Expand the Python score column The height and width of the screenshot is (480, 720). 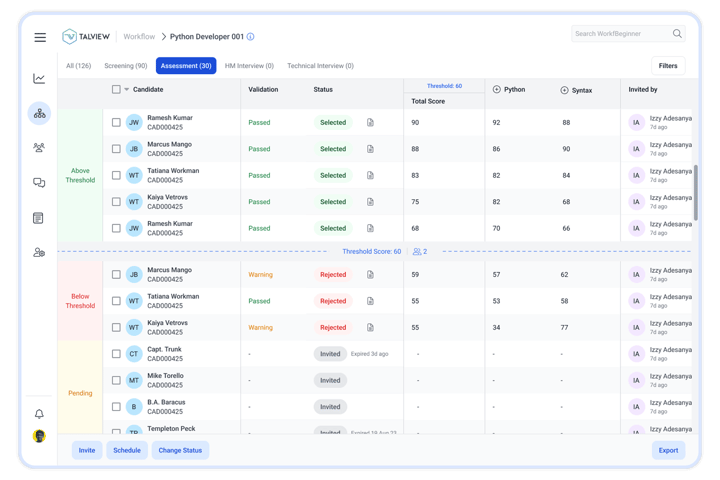497,90
